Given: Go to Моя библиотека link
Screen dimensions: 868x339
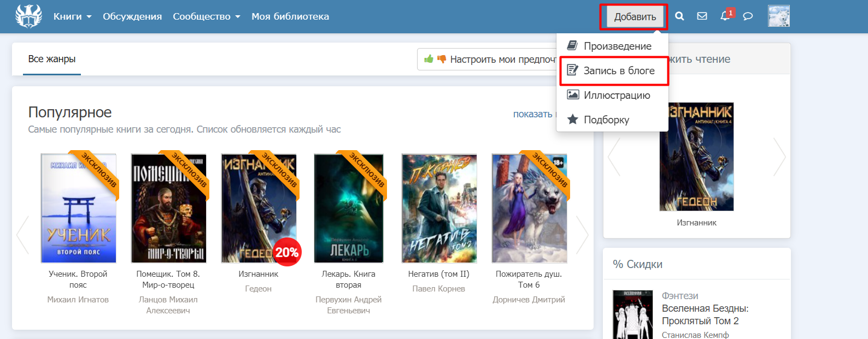Looking at the screenshot, I should (x=290, y=16).
